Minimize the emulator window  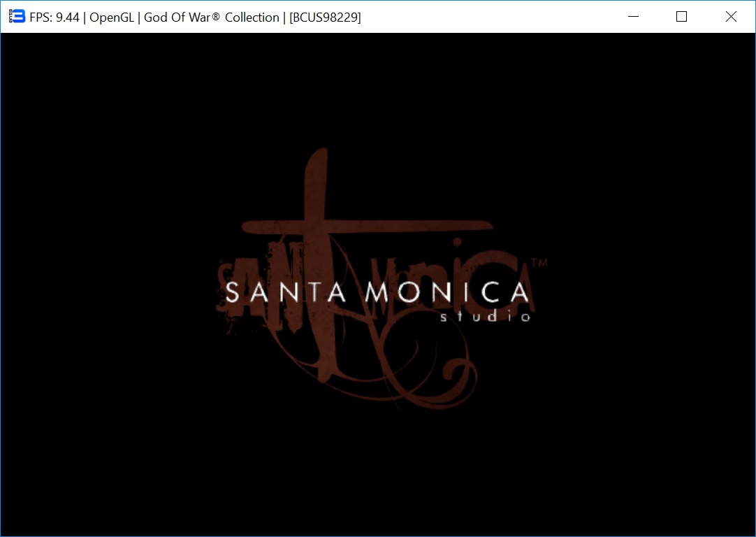[634, 17]
